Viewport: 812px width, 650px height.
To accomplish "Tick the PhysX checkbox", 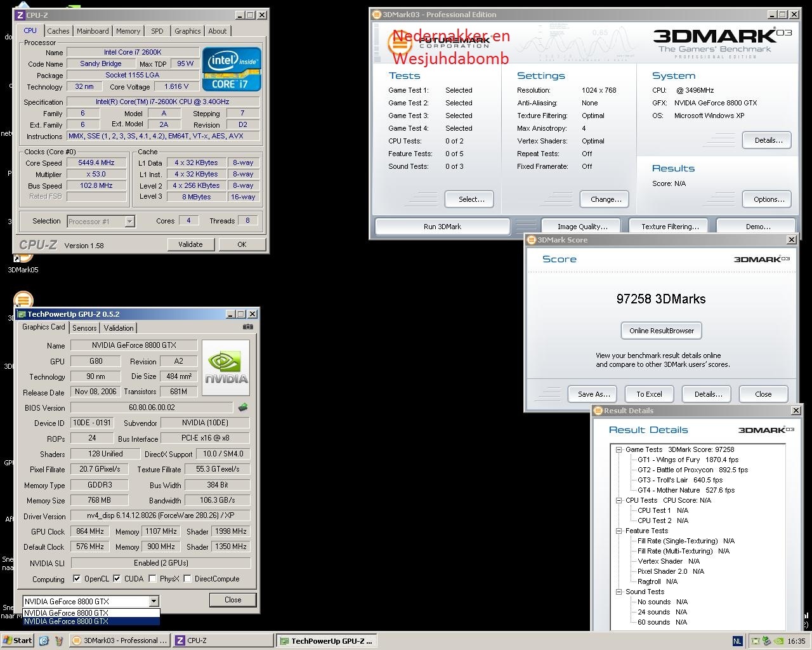I will [152, 579].
